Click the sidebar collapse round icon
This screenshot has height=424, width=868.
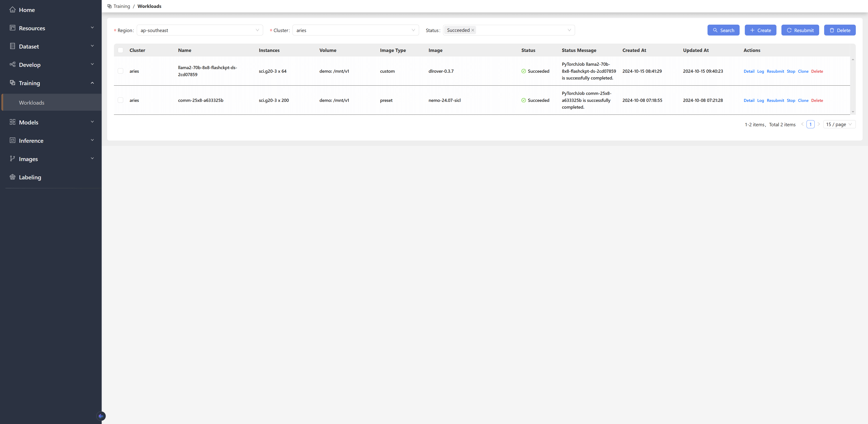pos(101,416)
